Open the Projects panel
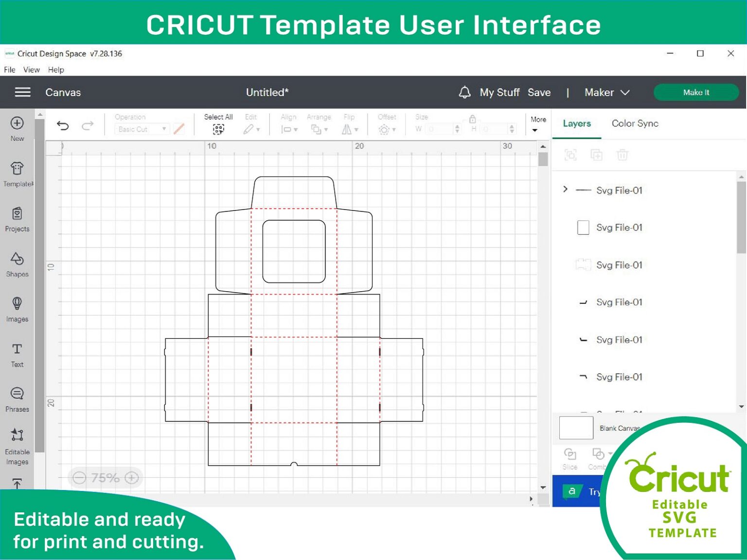 point(17,219)
